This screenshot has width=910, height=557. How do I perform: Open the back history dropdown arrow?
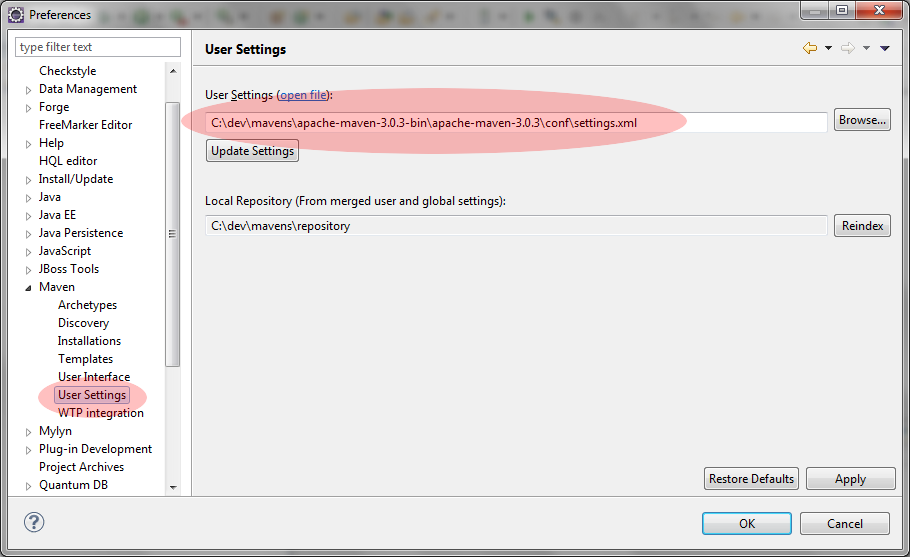[x=828, y=49]
